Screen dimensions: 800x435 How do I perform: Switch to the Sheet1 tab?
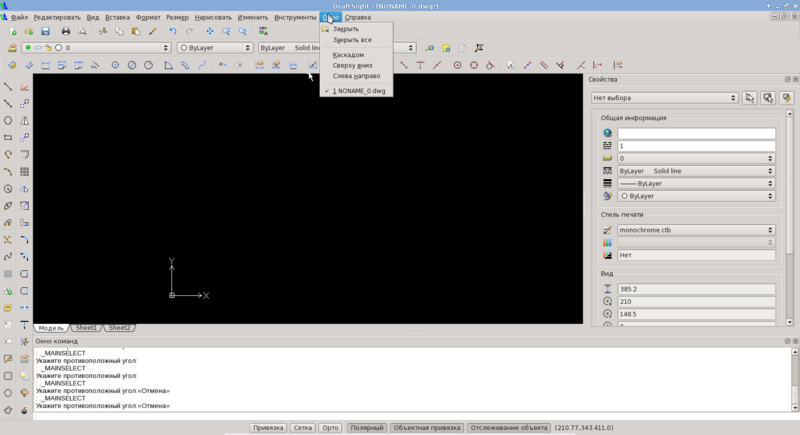(86, 328)
